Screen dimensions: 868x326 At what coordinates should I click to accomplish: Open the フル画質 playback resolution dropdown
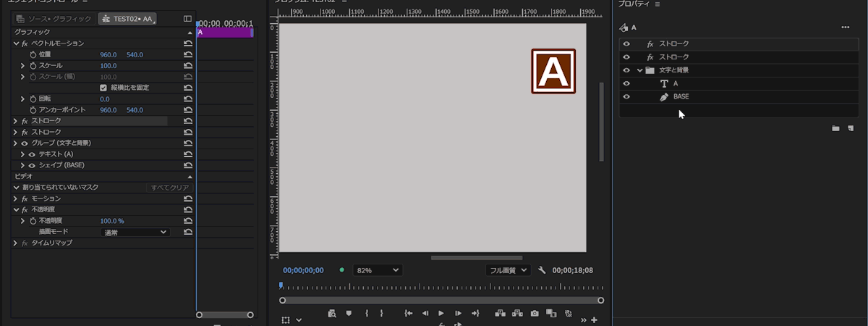click(509, 270)
